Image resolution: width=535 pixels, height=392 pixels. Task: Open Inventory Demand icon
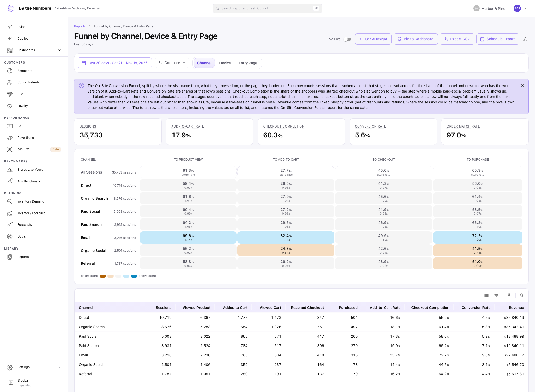pos(10,201)
